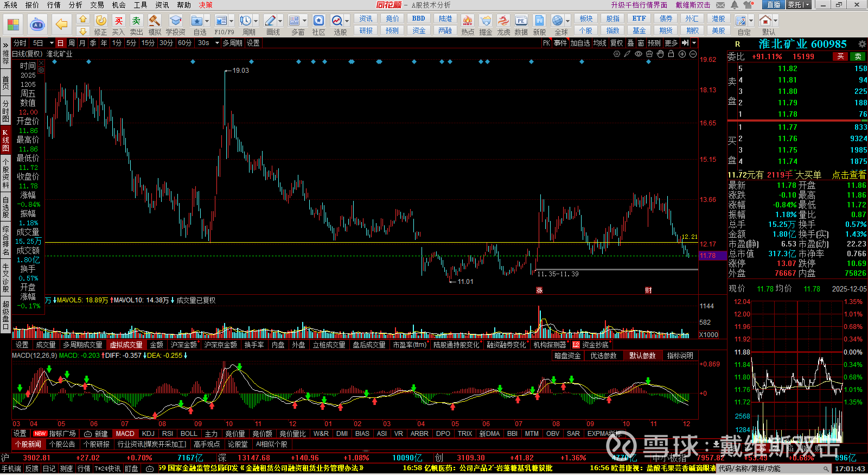Click the 卖出 sell icon

(136, 21)
